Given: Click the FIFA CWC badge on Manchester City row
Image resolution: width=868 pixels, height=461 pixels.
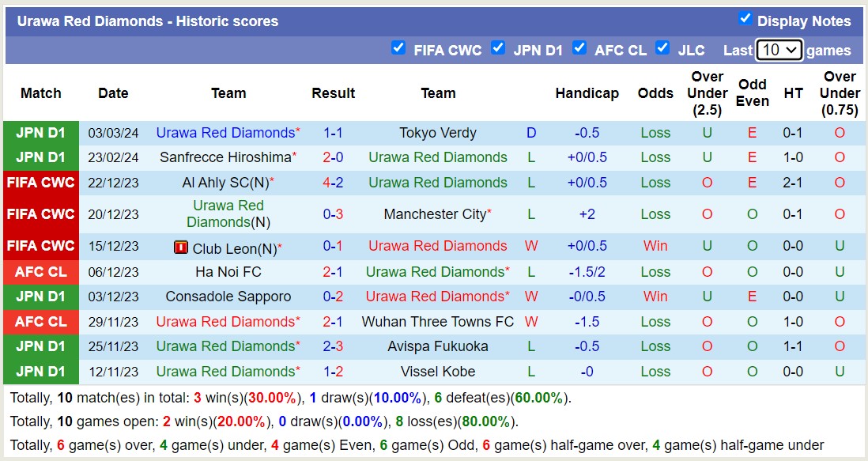Looking at the screenshot, I should pyautogui.click(x=40, y=214).
